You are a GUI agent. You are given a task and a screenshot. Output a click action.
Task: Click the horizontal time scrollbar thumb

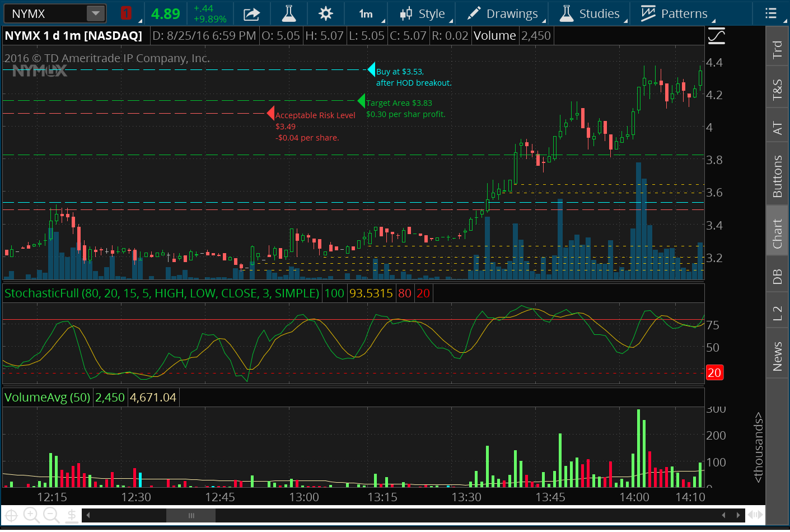tap(191, 515)
